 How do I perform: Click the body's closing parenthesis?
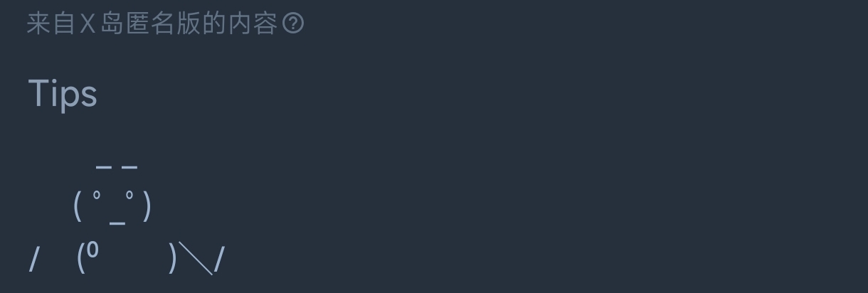coord(171,258)
